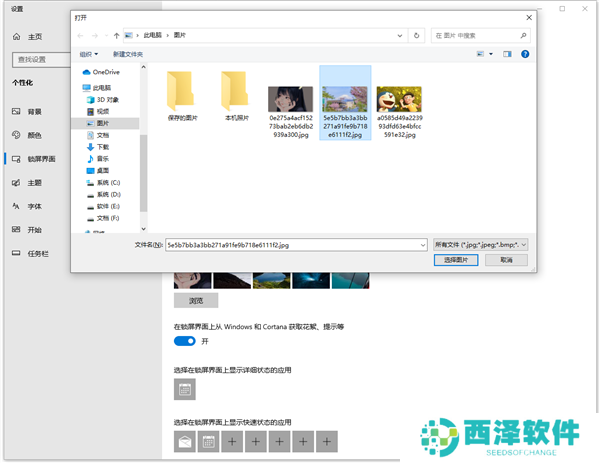Select 下载 in the navigation tree

(98, 147)
